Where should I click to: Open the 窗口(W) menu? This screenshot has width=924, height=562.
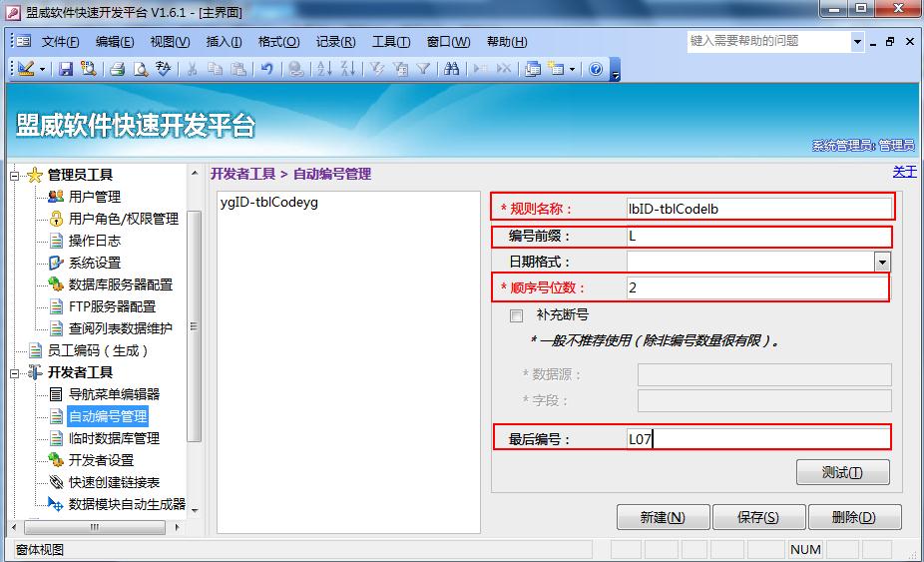pyautogui.click(x=448, y=41)
